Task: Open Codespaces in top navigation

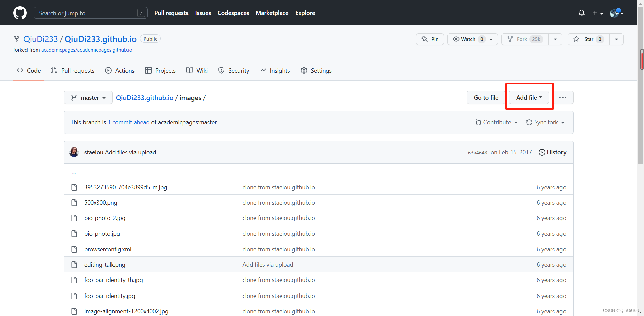Action: tap(233, 13)
